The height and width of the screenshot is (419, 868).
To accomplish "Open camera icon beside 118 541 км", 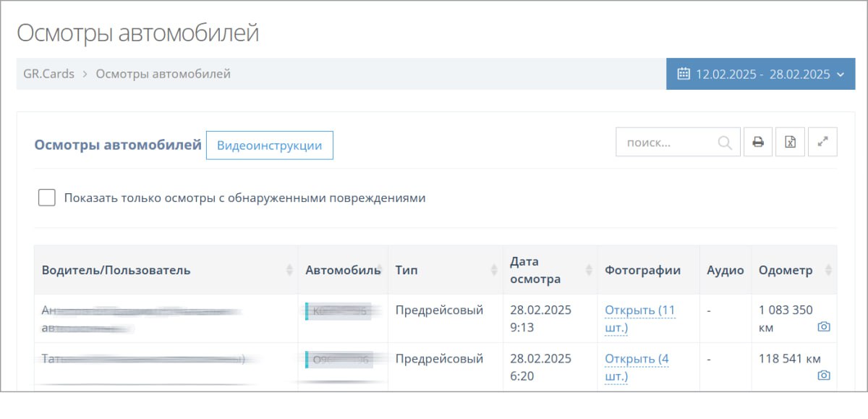I will 825,376.
